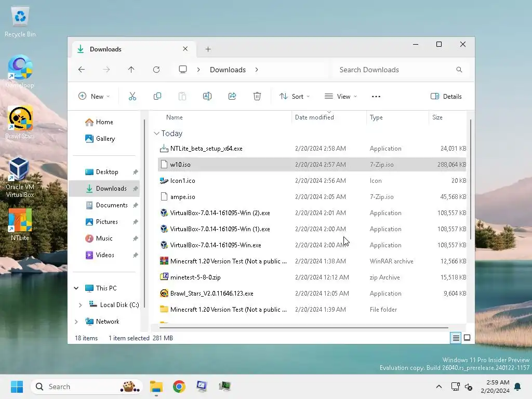
Task: Add a new tab with plus
Action: pyautogui.click(x=208, y=49)
